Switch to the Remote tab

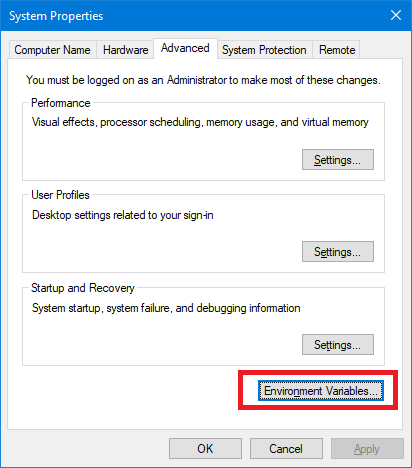pos(337,50)
